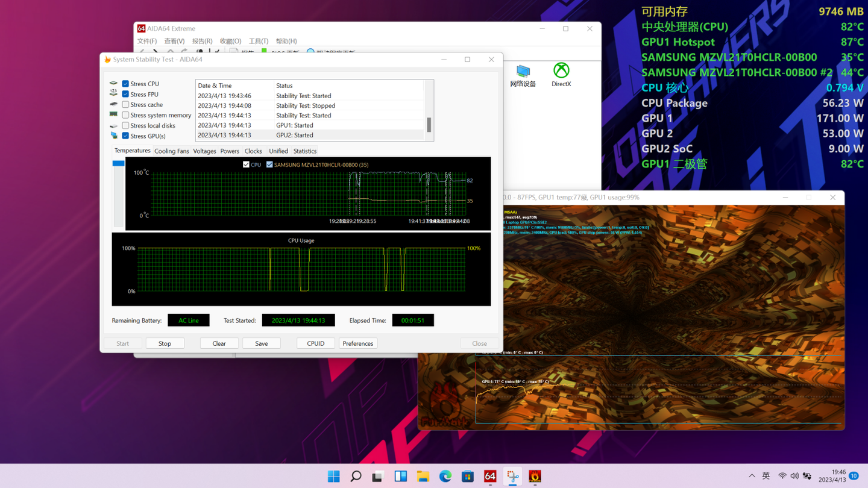This screenshot has width=868, height=488.
Task: Switch to the Cooling Fans tab
Action: (172, 151)
